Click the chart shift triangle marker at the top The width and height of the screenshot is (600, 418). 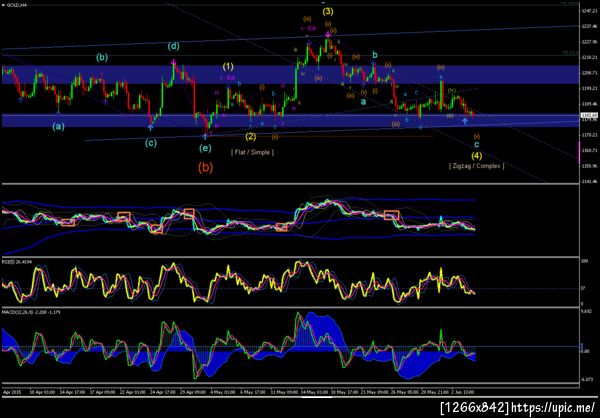[323, 2]
